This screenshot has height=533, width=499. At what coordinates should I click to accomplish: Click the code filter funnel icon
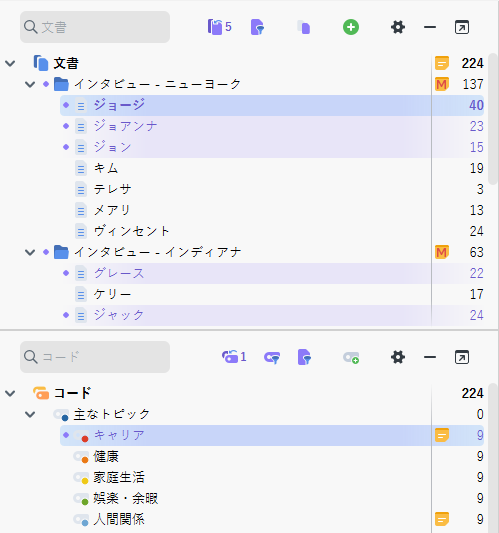(272, 357)
